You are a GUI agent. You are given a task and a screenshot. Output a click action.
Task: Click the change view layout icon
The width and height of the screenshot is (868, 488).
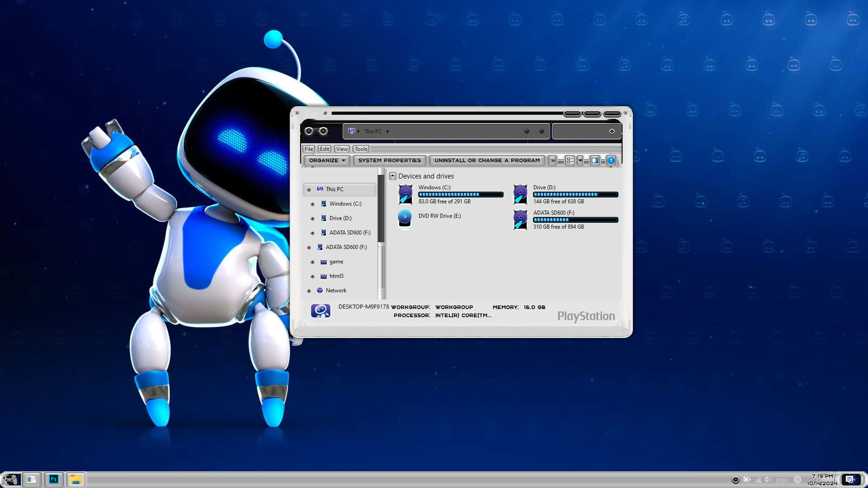570,160
